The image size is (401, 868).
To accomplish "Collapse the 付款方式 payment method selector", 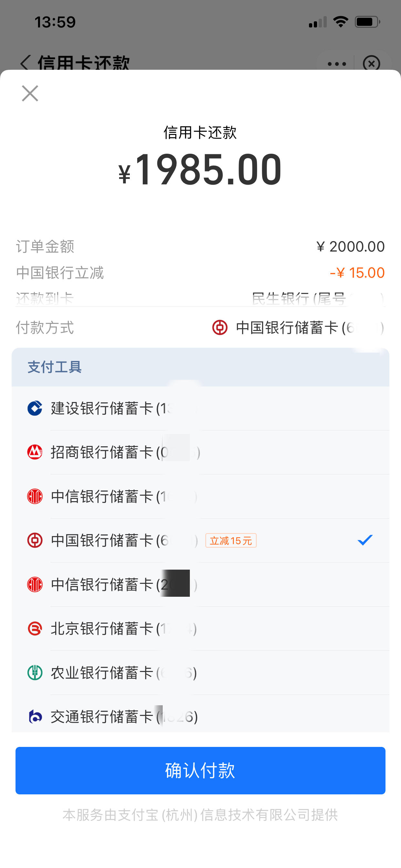I will click(x=200, y=327).
